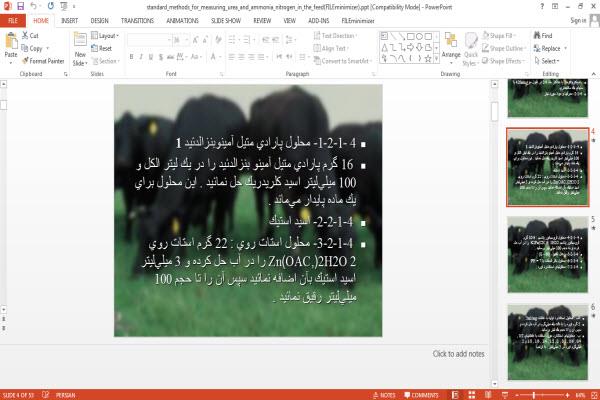
Task: Open Shape Outline options
Action: 504,48
